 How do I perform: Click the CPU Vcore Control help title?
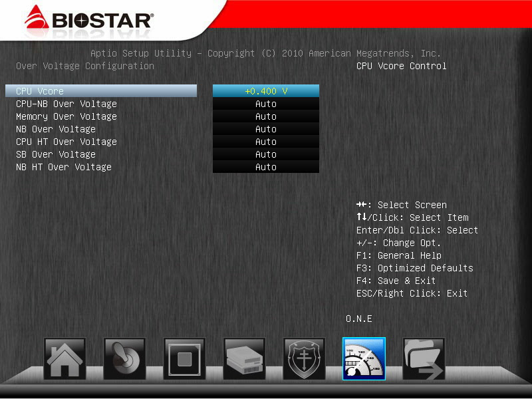coord(402,66)
